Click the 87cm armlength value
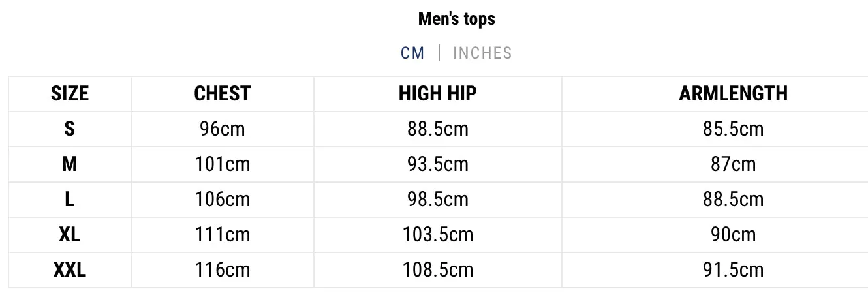This screenshot has height=304, width=868. tap(734, 164)
